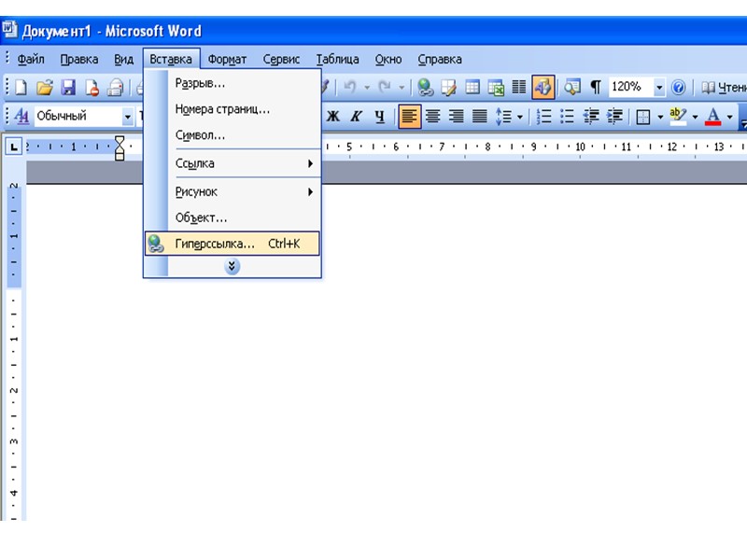This screenshot has height=560, width=747.
Task: Toggle underline (Ч) formatting
Action: coord(379,116)
